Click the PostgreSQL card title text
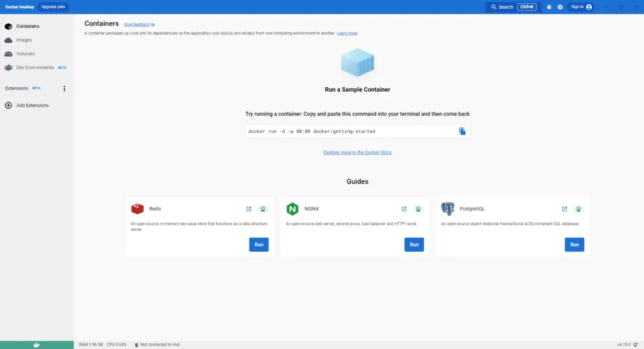Image resolution: width=644 pixels, height=349 pixels. pyautogui.click(x=472, y=209)
